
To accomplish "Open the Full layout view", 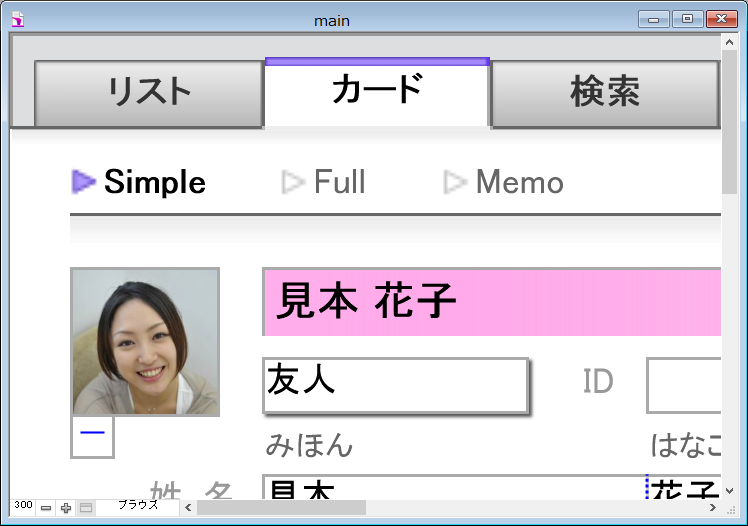I will pos(338,182).
